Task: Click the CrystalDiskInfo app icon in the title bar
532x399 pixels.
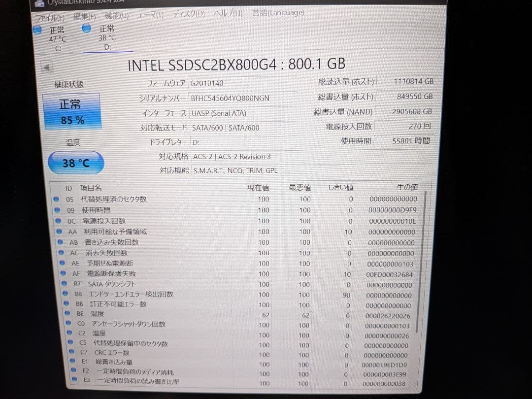Action: (x=39, y=2)
